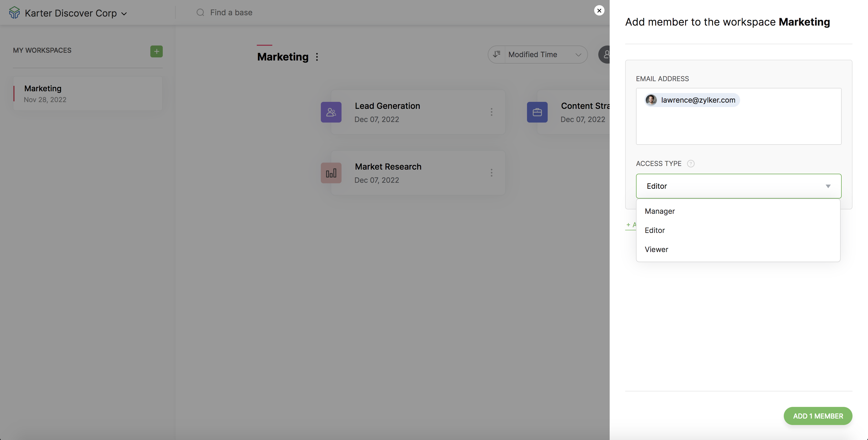Viewport: 868px width, 440px height.
Task: Open Marketing workspace three-dot menu
Action: pos(317,57)
